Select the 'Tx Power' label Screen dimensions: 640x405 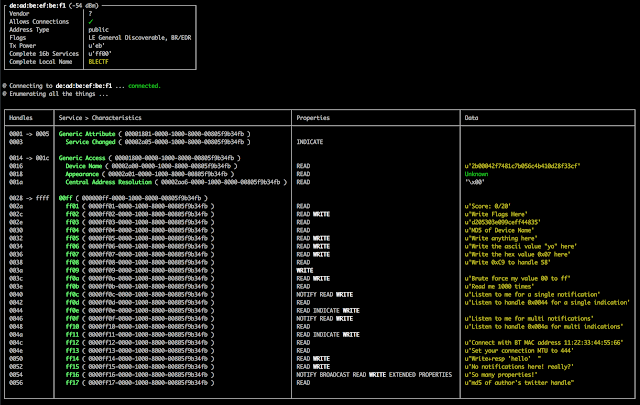[x=22, y=46]
